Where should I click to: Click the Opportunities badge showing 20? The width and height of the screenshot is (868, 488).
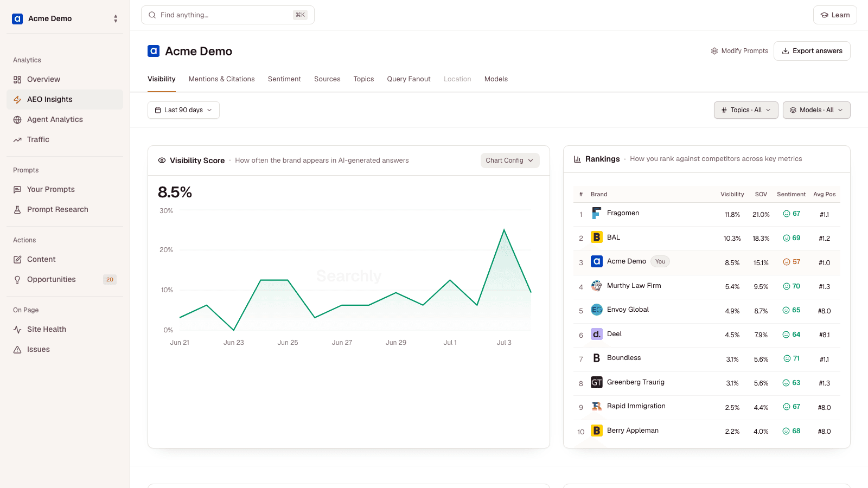110,280
